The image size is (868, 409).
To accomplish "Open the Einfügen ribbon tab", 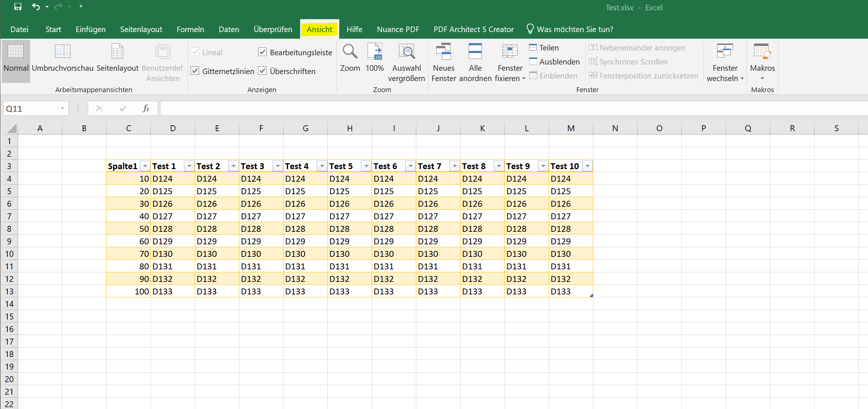I will point(91,29).
